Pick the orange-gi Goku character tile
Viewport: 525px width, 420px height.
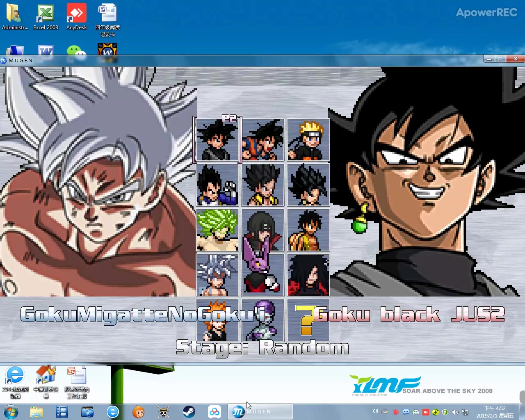pyautogui.click(x=263, y=140)
